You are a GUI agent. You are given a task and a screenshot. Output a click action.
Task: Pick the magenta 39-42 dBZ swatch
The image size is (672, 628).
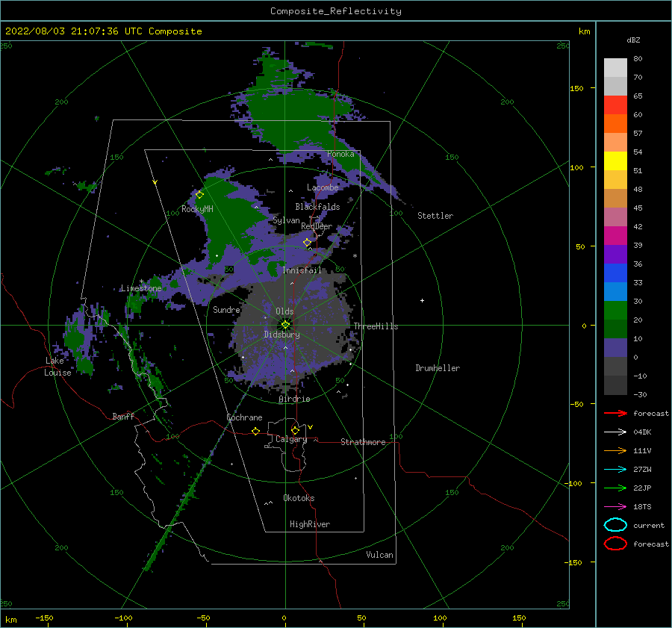coord(615,236)
